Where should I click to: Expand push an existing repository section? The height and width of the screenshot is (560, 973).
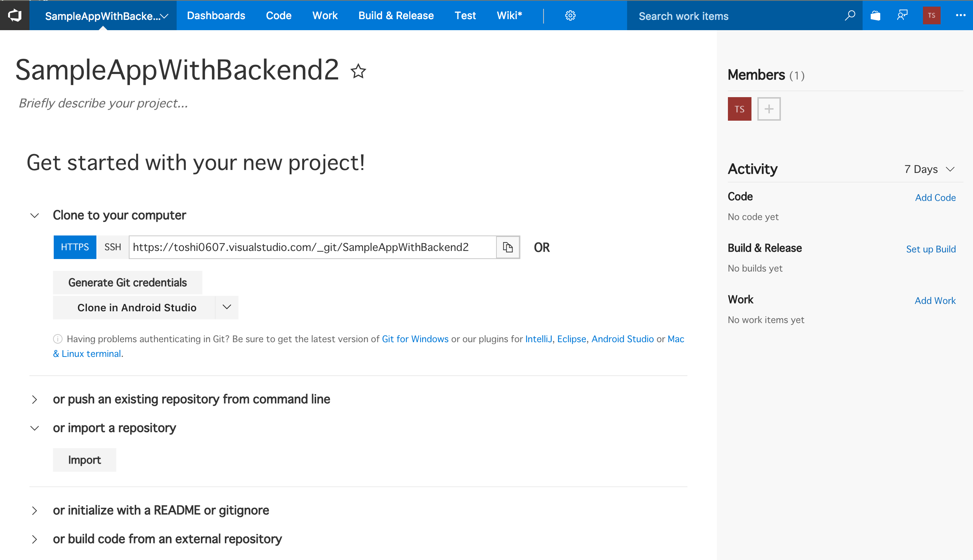coord(35,400)
